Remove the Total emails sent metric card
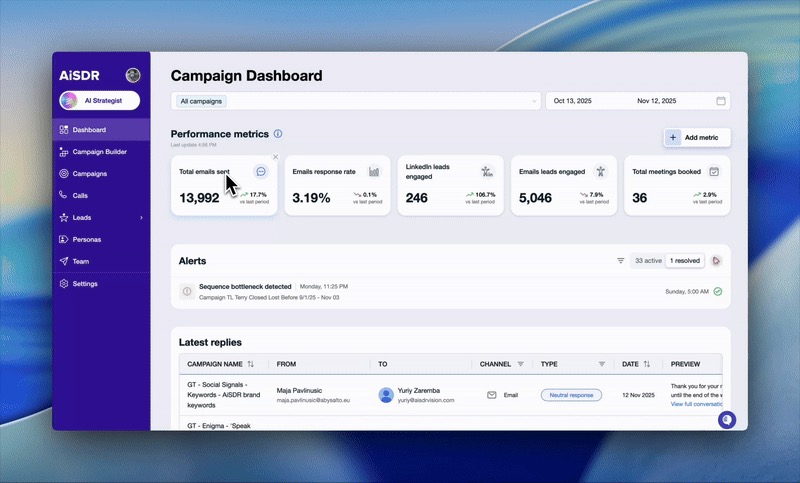This screenshot has width=800, height=483. [275, 156]
